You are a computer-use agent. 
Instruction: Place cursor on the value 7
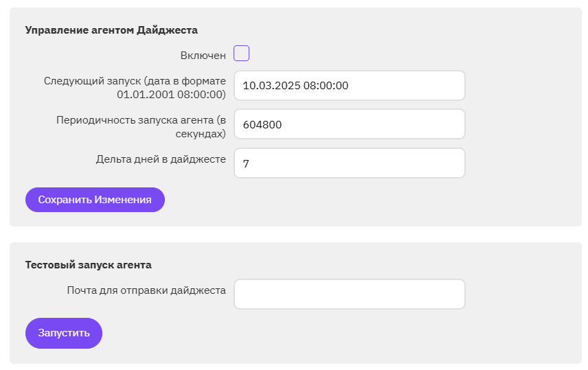click(x=246, y=164)
